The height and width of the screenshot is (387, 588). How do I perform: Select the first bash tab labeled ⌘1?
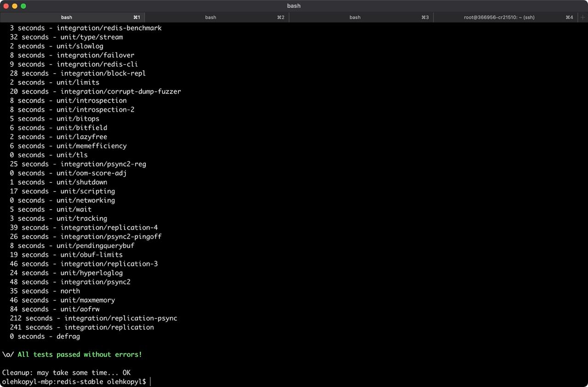[x=67, y=17]
